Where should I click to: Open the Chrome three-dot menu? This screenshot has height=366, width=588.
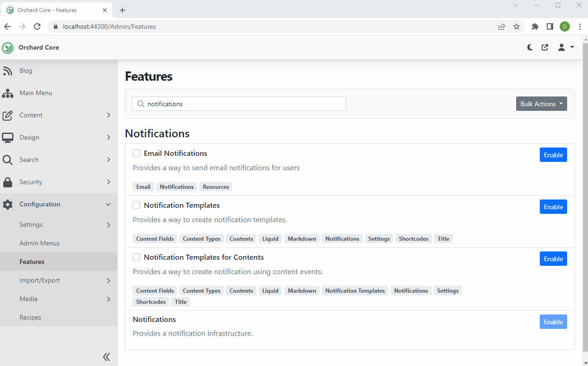pyautogui.click(x=580, y=26)
